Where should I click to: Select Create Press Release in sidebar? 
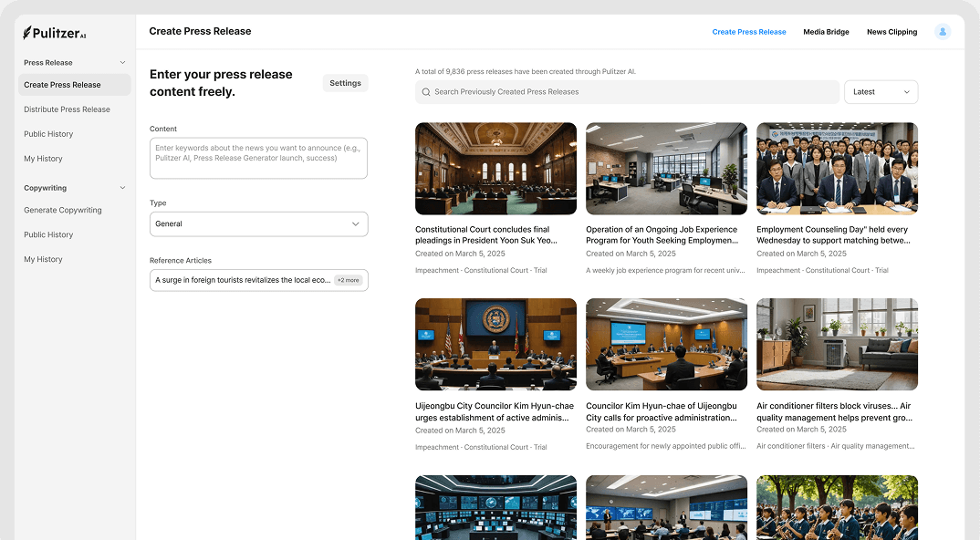click(x=75, y=85)
